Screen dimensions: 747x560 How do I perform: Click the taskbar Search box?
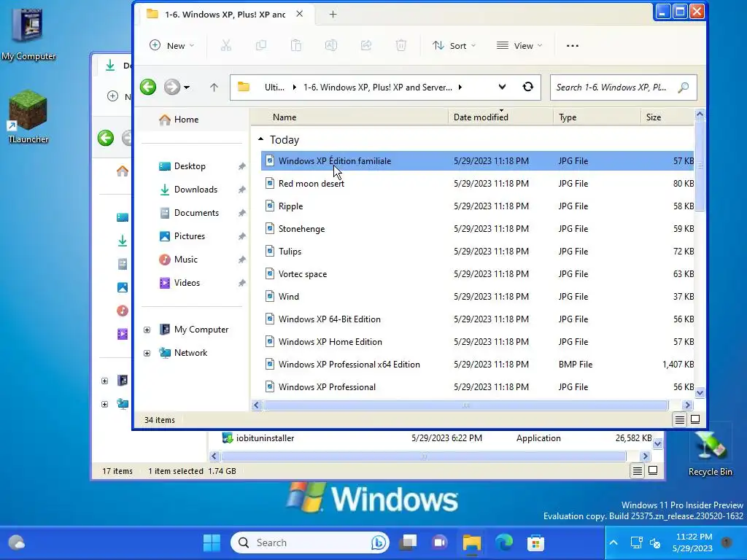pos(310,542)
